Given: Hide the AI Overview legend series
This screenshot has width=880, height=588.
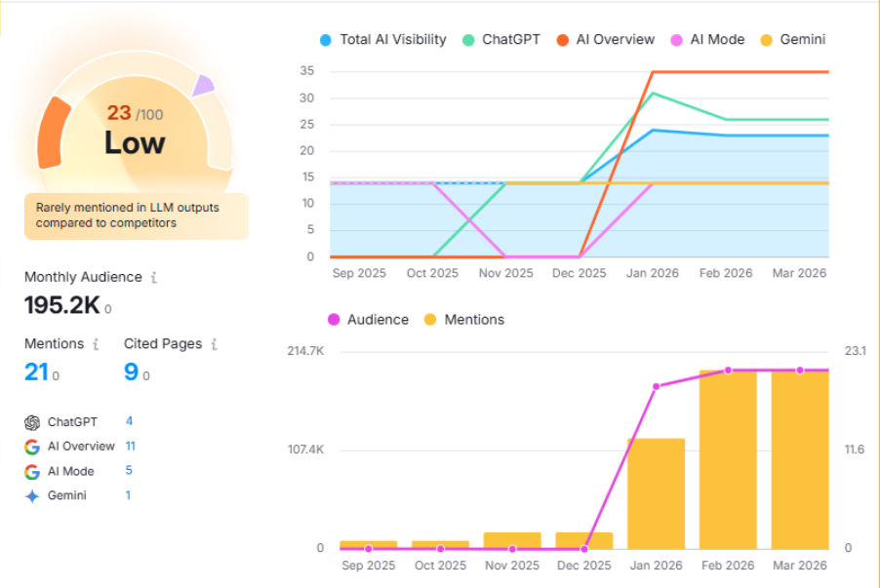Looking at the screenshot, I should tap(605, 40).
